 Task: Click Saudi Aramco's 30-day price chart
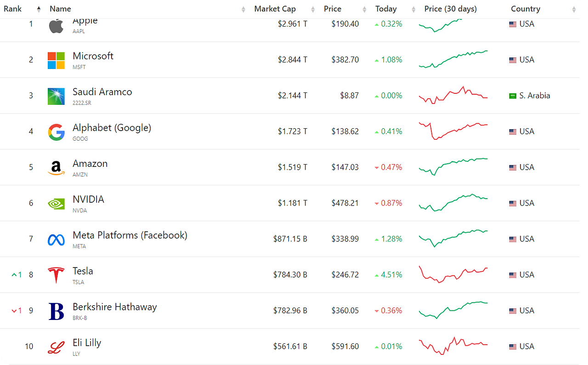pyautogui.click(x=453, y=95)
